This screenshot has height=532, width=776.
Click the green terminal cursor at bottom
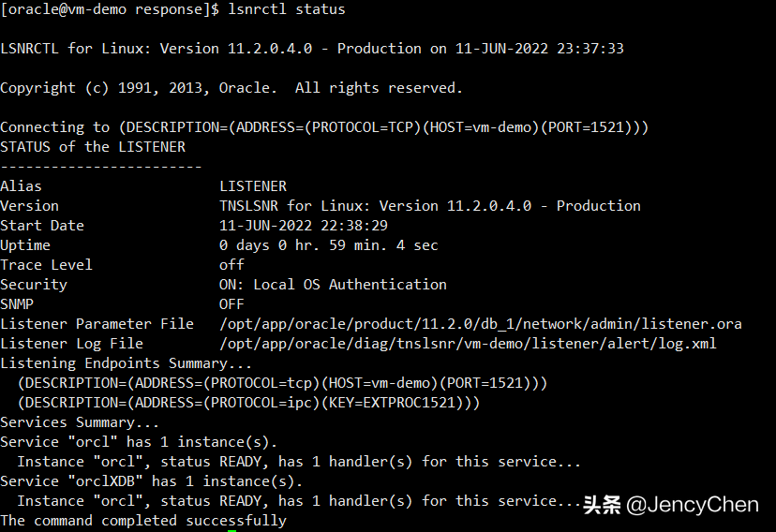pyautogui.click(x=231, y=530)
